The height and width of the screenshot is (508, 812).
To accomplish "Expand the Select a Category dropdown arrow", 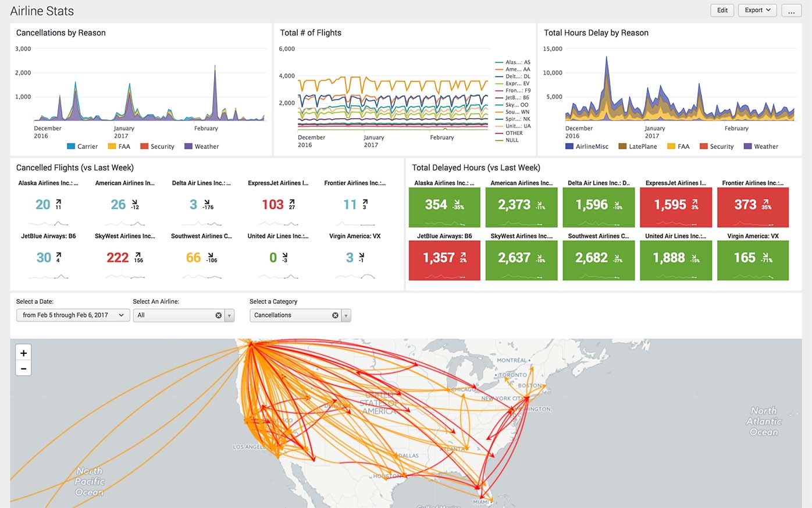I will (346, 315).
